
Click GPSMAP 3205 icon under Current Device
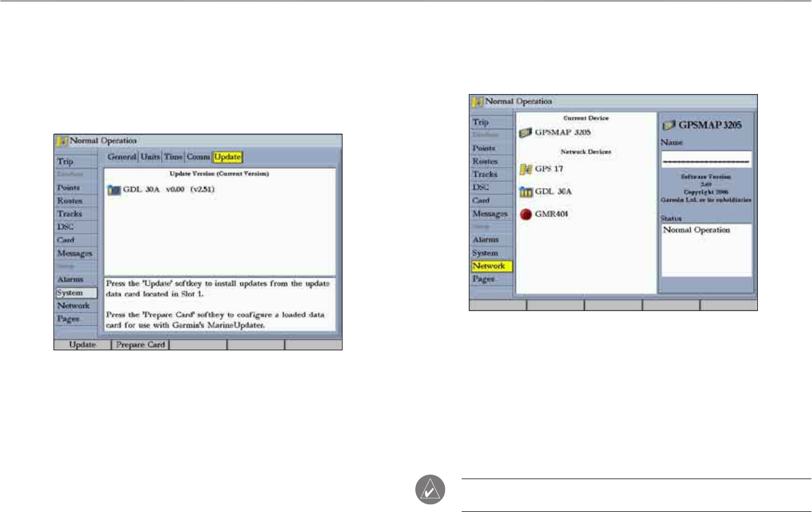[525, 133]
